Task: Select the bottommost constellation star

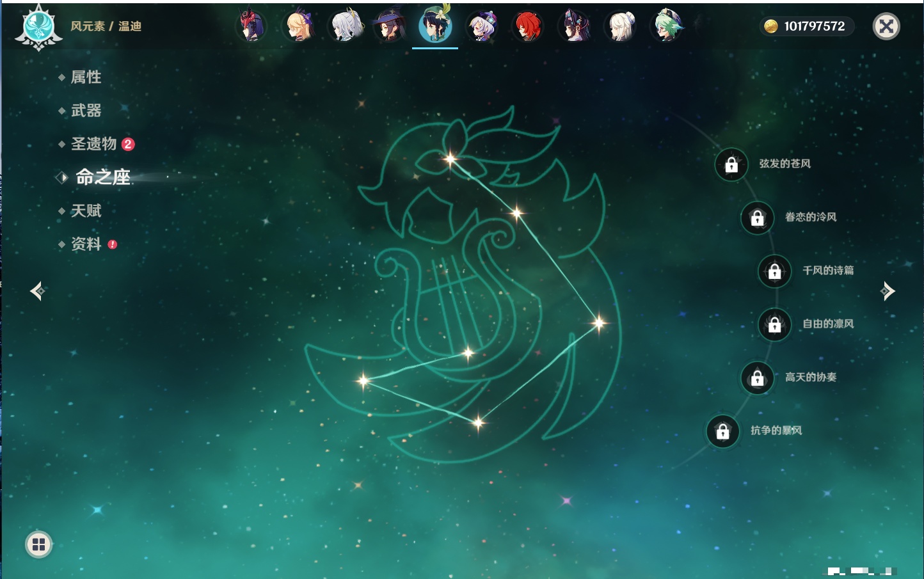Action: [x=478, y=422]
